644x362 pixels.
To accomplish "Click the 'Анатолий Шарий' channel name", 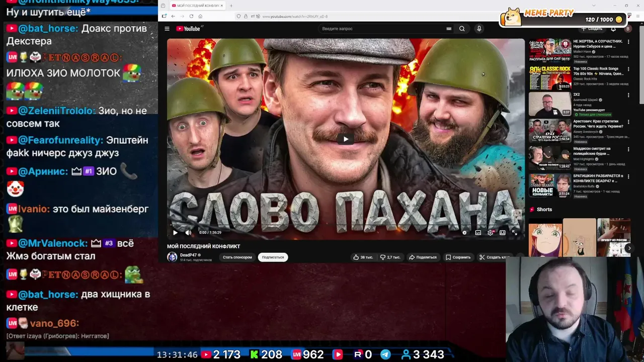I will point(586,100).
